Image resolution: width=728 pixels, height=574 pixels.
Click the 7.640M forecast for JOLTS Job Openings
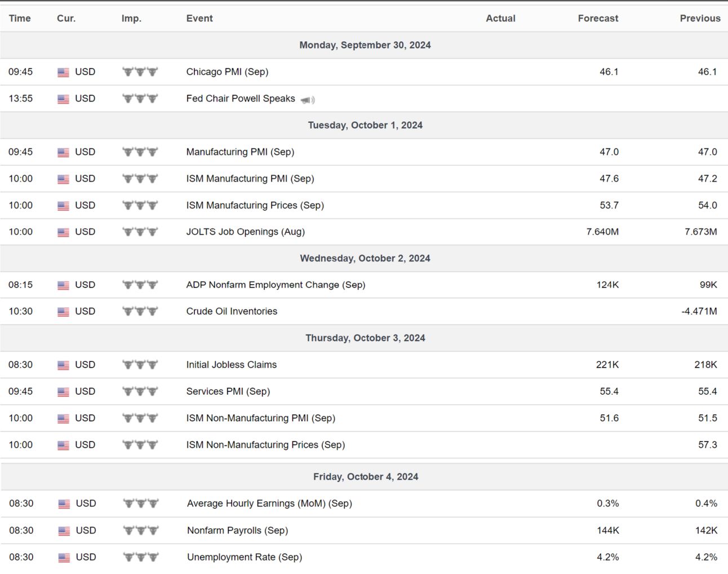(602, 231)
